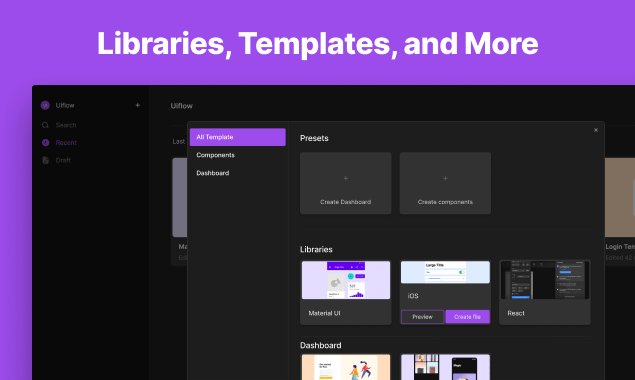Viewport: 635px width, 380px height.
Task: Open Search in the sidebar
Action: point(66,125)
